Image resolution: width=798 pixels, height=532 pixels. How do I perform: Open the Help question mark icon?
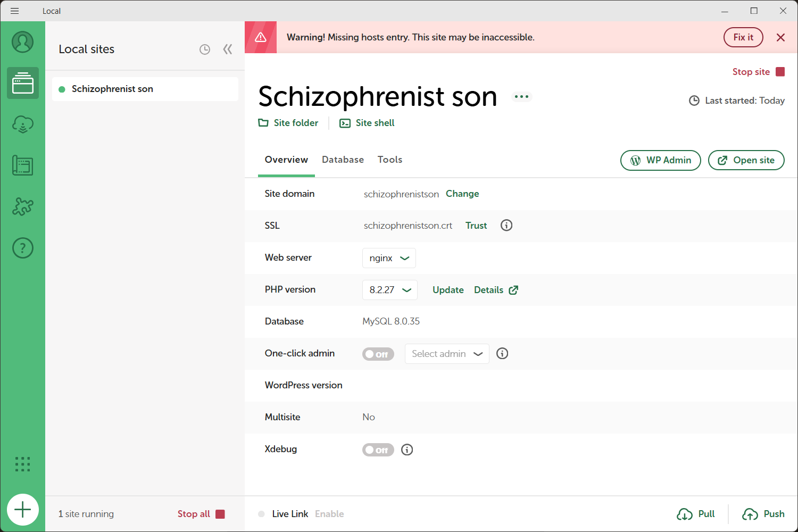(x=23, y=248)
